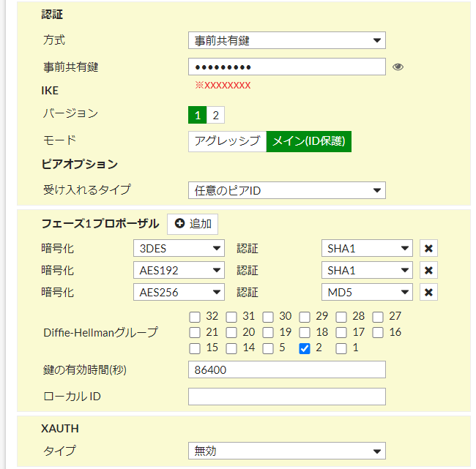Remove the AES192 proposal row
The height and width of the screenshot is (469, 476).
tap(428, 270)
